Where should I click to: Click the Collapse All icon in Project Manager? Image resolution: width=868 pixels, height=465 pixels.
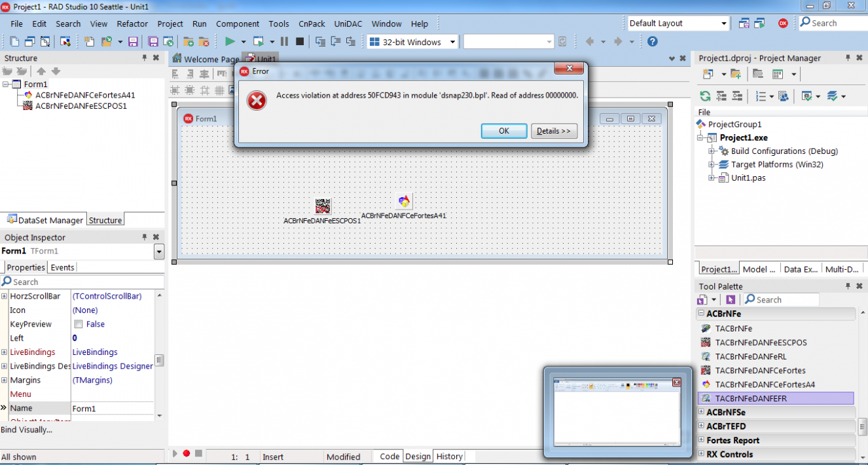pos(736,96)
